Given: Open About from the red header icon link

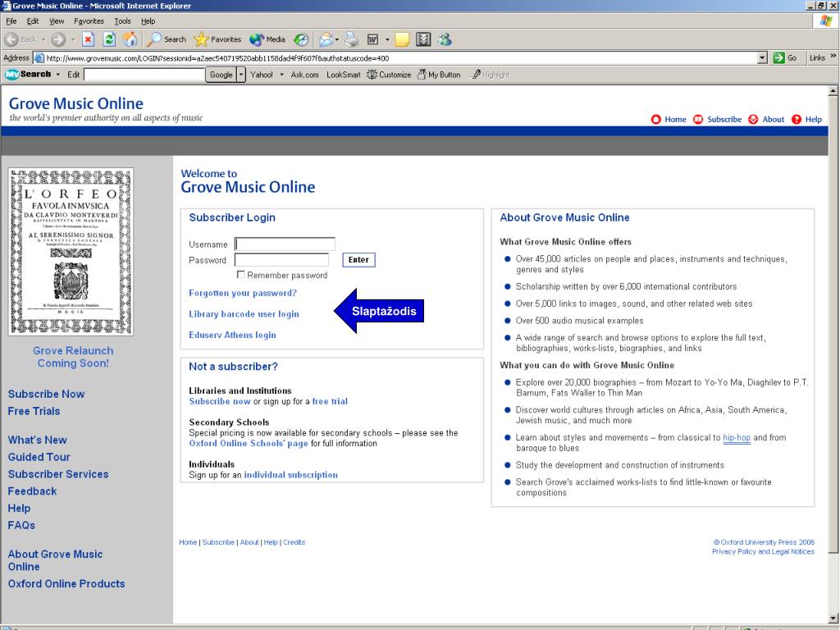Looking at the screenshot, I should (x=766, y=120).
